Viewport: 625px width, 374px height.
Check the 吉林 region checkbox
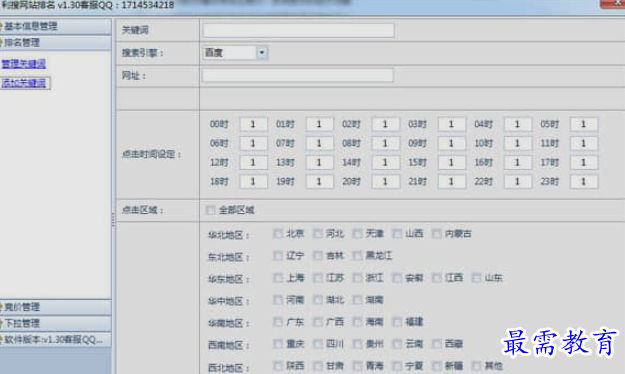(x=318, y=256)
